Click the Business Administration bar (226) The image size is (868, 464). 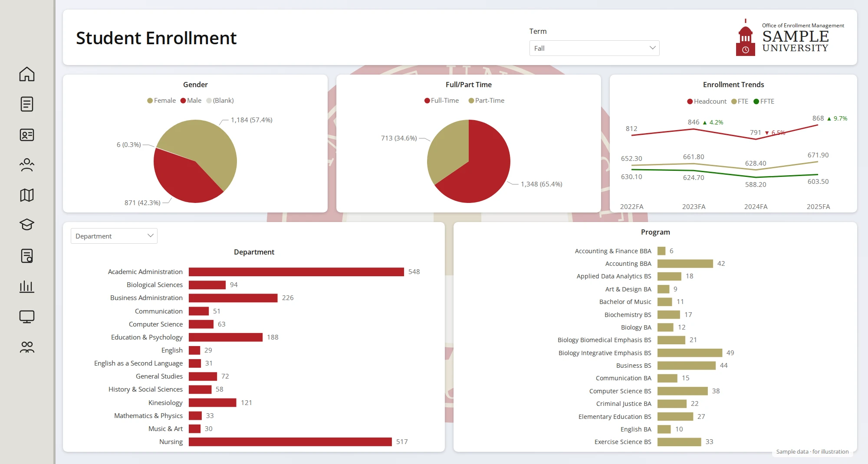click(x=233, y=298)
